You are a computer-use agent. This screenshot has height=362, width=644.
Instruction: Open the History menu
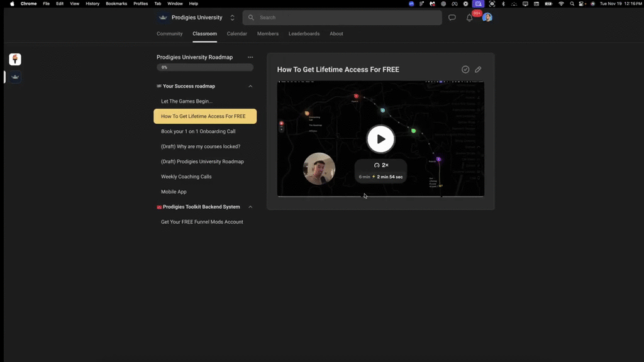tap(92, 4)
